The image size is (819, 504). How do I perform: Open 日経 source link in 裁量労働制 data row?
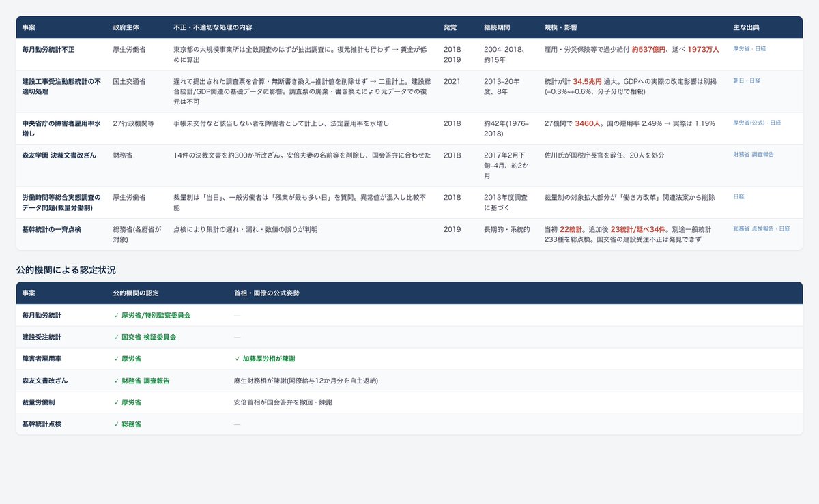coord(738,196)
